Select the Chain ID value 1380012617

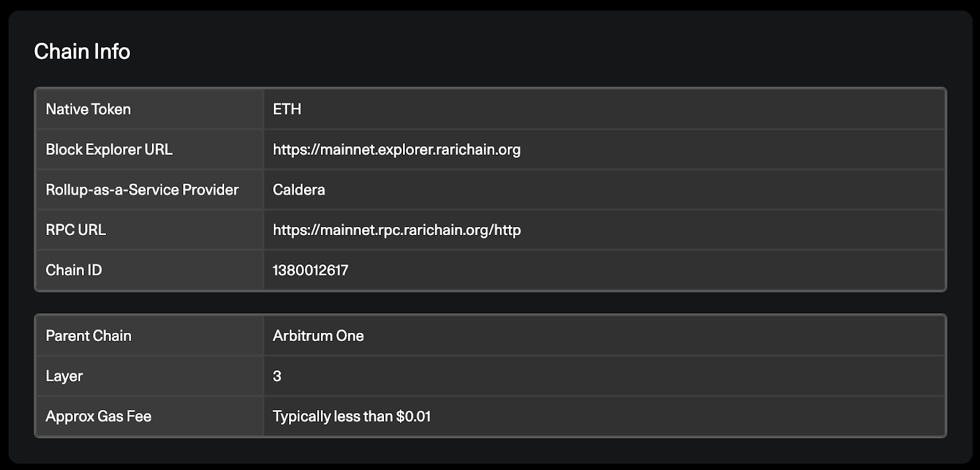click(311, 270)
